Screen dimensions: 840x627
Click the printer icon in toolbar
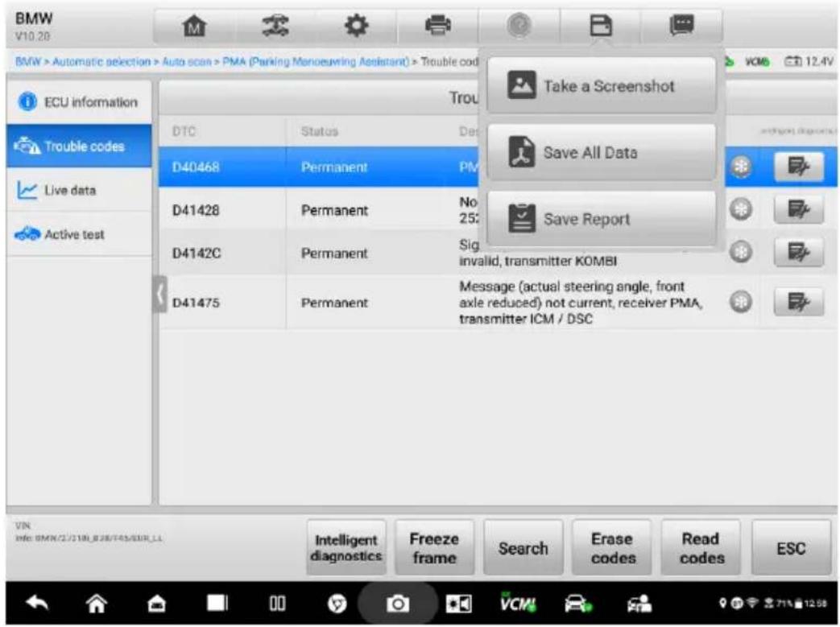pos(437,25)
